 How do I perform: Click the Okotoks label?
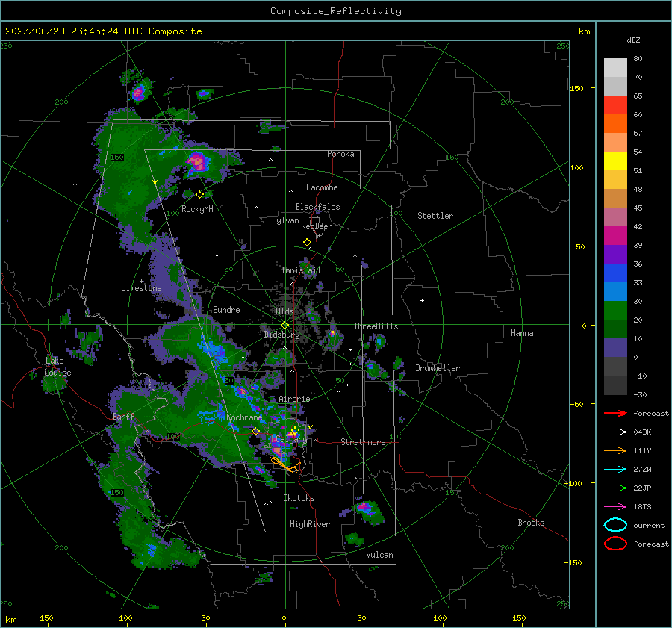[299, 498]
